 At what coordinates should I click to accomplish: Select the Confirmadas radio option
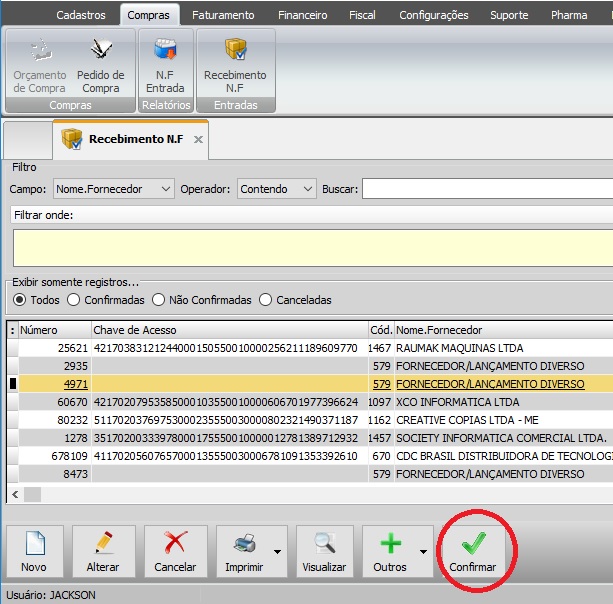(74, 300)
